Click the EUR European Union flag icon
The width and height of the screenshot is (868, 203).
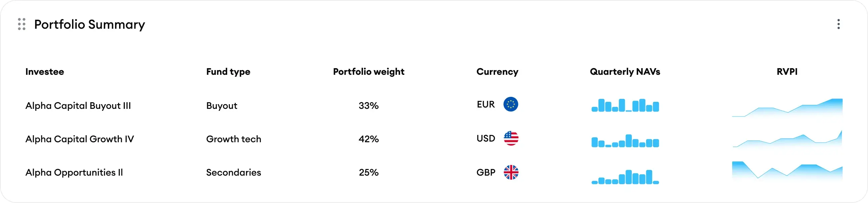click(511, 105)
